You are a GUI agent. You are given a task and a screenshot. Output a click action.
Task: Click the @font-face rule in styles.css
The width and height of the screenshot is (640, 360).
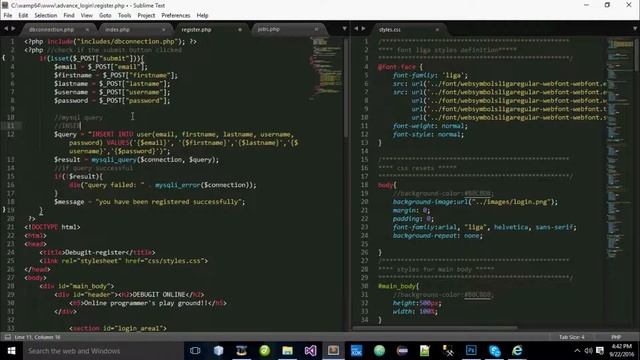coord(400,67)
